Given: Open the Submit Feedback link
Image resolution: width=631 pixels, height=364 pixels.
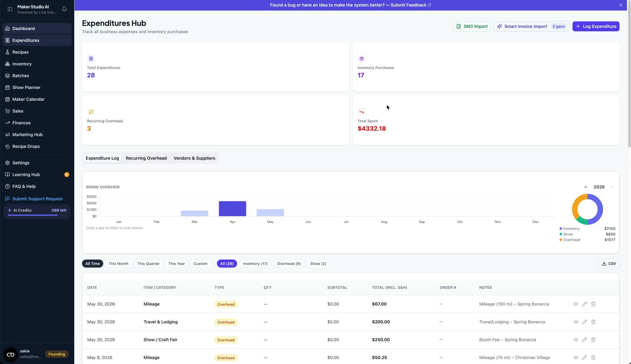Looking at the screenshot, I should click(x=409, y=5).
